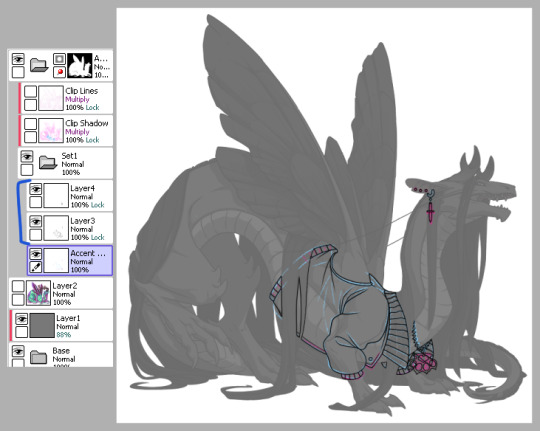
Task: Select the Clip Shadow layer thumbnail
Action: pos(51,131)
